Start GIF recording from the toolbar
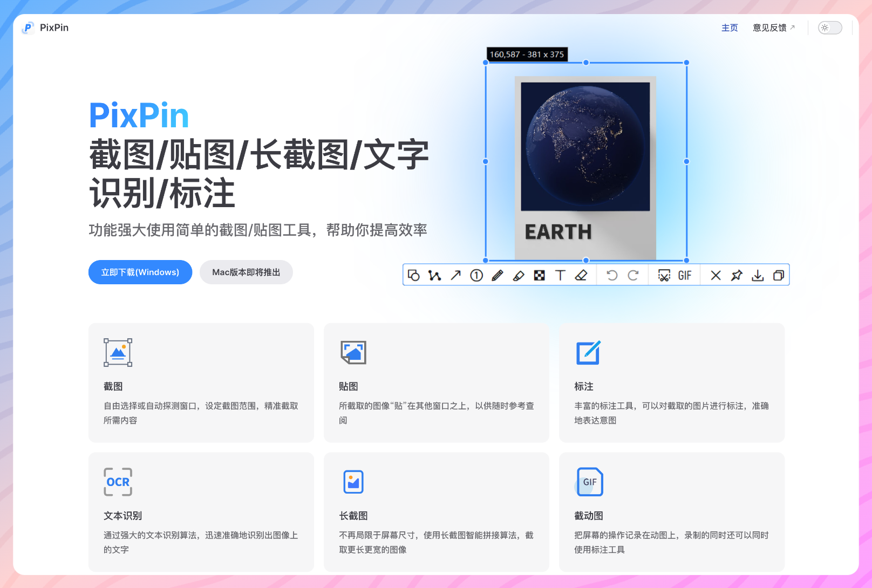Viewport: 872px width, 588px height. click(685, 275)
